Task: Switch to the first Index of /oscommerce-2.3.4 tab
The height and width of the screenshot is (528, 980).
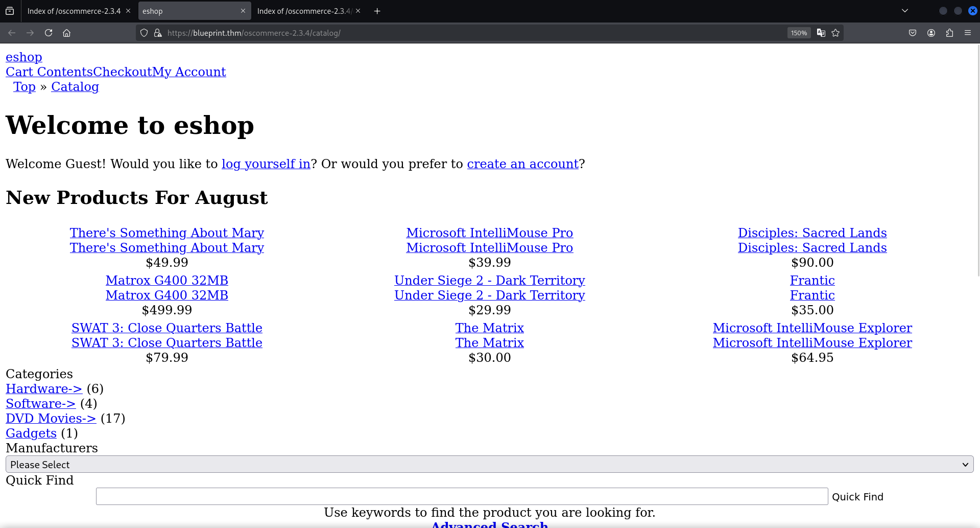Action: 74,11
